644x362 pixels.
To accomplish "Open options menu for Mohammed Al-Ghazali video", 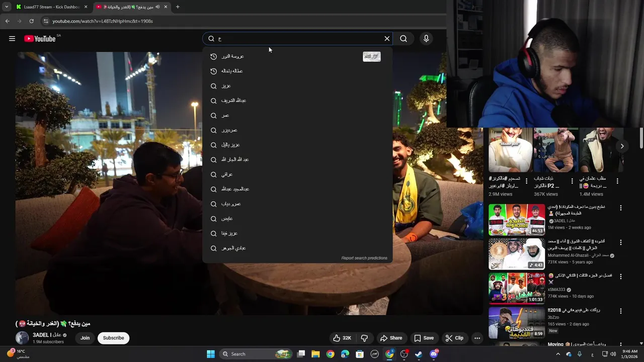I will point(621,242).
